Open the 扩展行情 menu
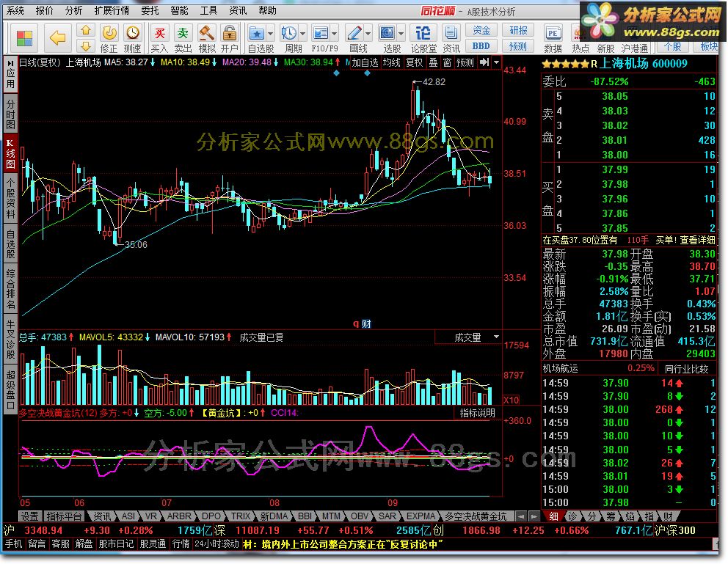Viewport: 728px width, 564px height. pyautogui.click(x=112, y=10)
